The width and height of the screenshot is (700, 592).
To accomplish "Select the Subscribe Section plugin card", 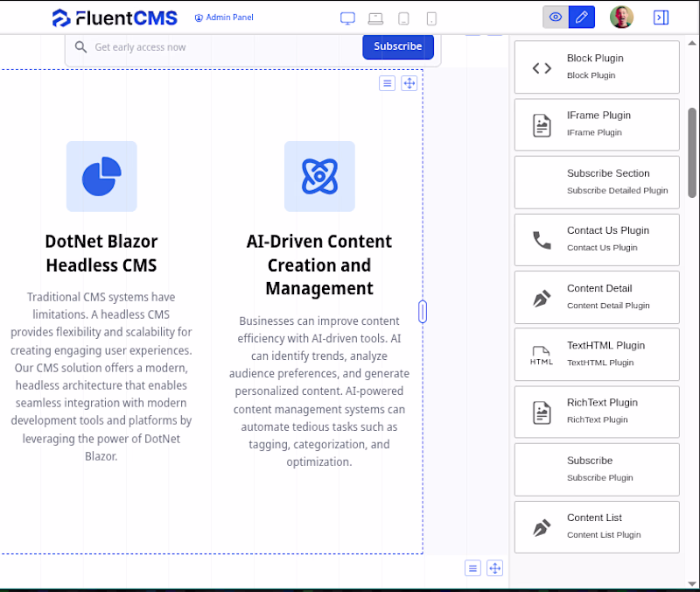I will pyautogui.click(x=597, y=182).
